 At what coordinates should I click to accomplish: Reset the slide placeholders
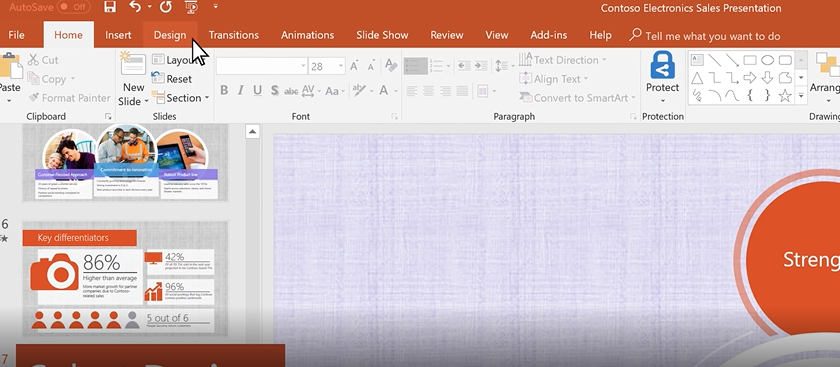tap(171, 79)
